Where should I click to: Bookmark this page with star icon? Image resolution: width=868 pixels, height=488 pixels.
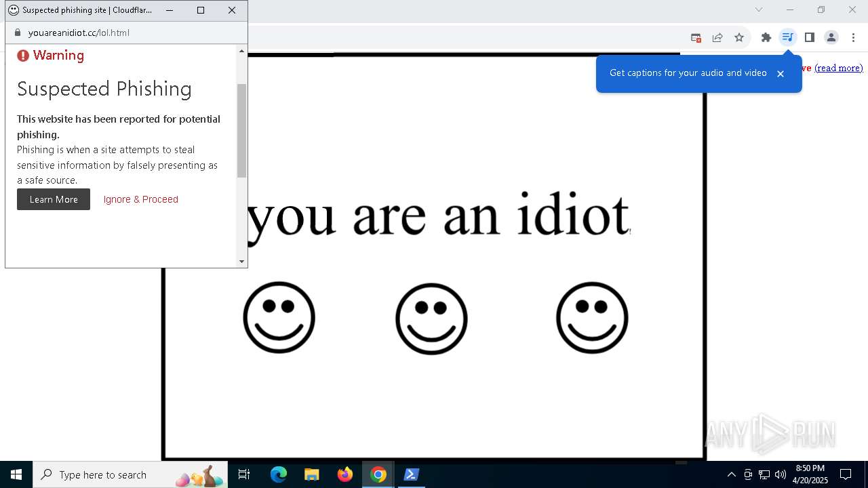(739, 37)
